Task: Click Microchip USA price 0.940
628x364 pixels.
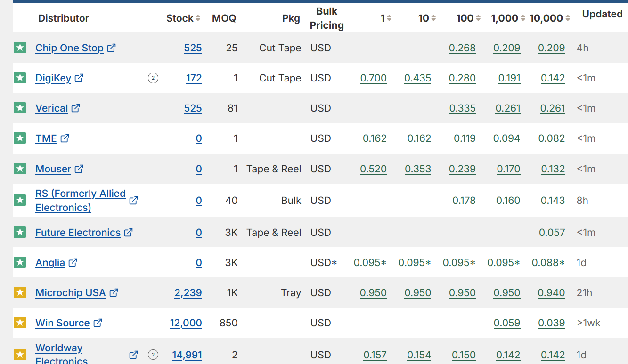Action: [552, 293]
